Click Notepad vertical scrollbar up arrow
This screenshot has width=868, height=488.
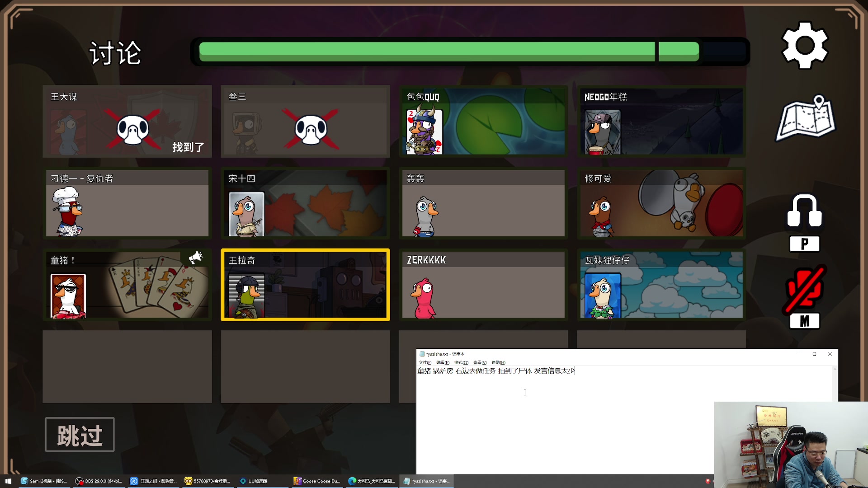click(x=835, y=369)
